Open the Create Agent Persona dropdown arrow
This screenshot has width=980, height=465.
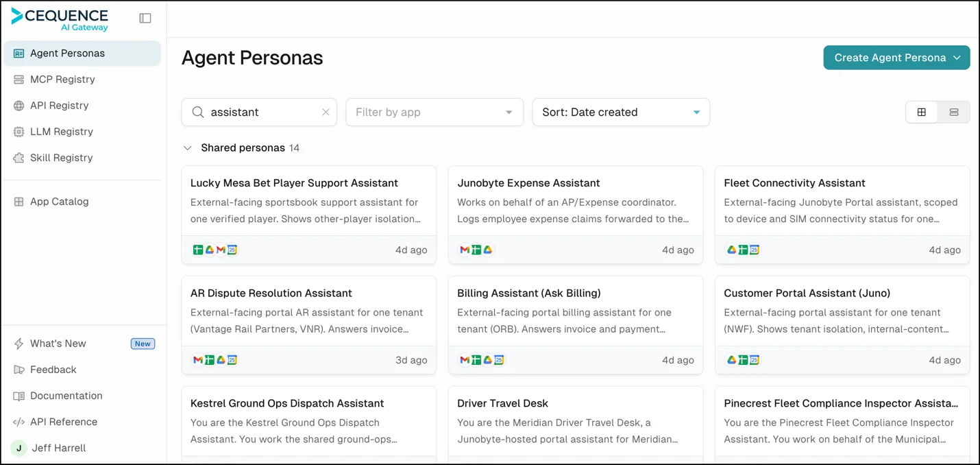point(957,58)
